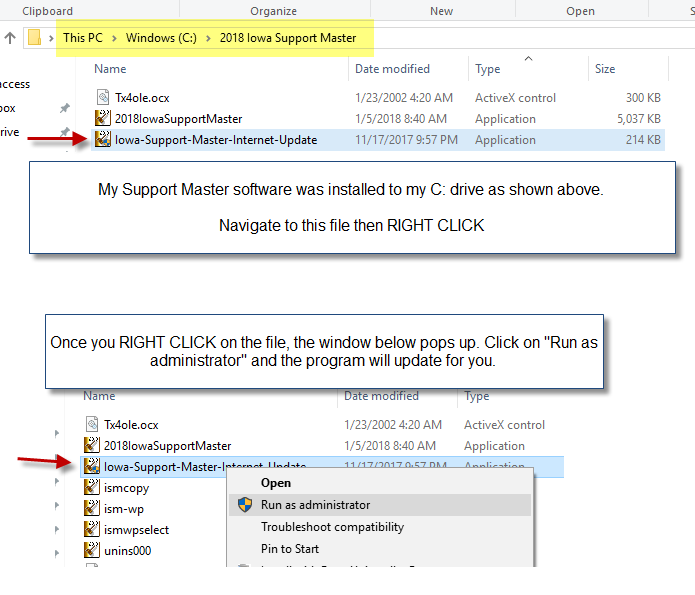
Task: Expand the tree arrow beside ismcopy row
Action: [56, 481]
